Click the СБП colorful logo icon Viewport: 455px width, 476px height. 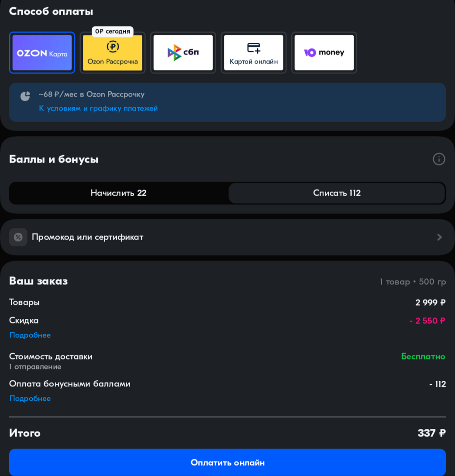coord(174,52)
